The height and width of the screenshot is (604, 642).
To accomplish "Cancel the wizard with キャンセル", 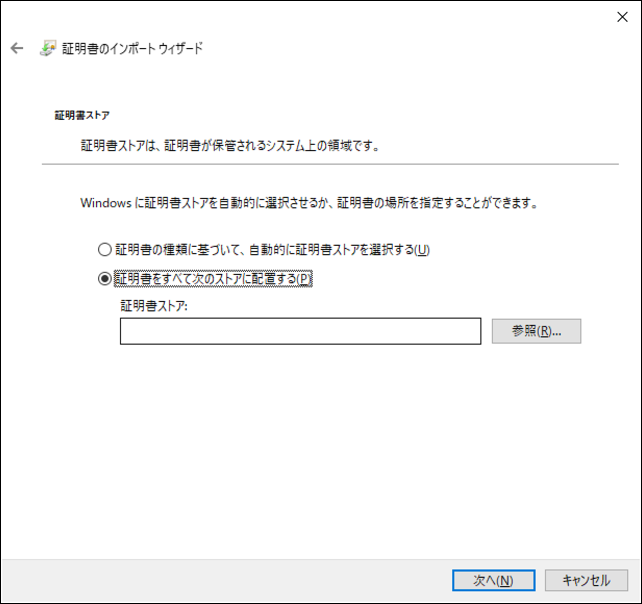I will [x=586, y=580].
